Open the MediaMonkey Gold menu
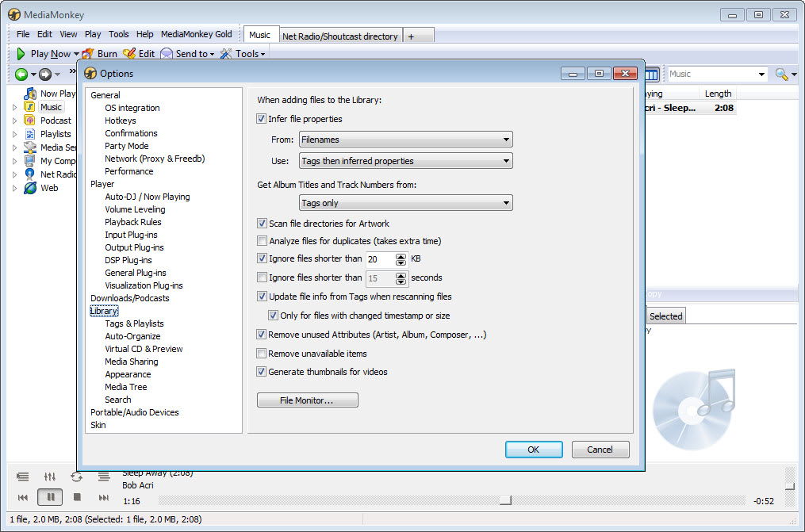The image size is (805, 532). point(197,34)
